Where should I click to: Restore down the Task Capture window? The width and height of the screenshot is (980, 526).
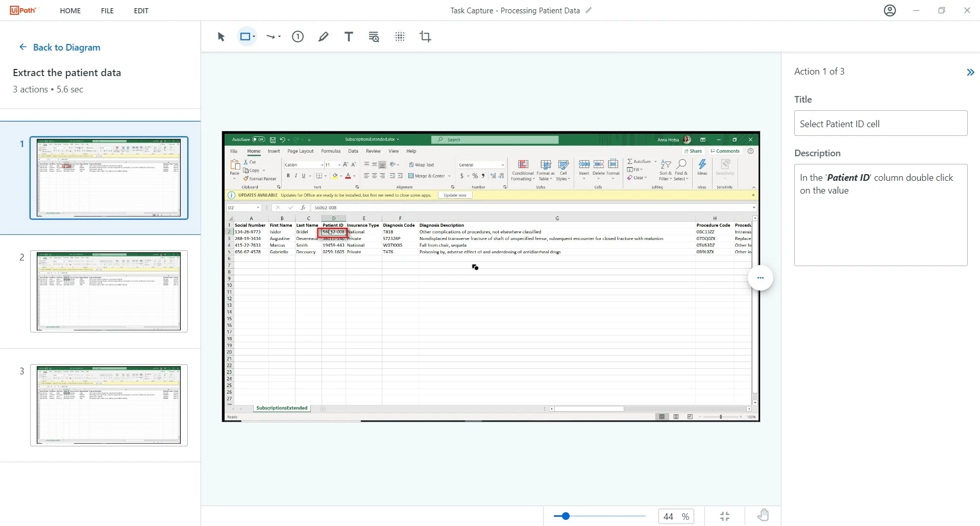pos(942,10)
